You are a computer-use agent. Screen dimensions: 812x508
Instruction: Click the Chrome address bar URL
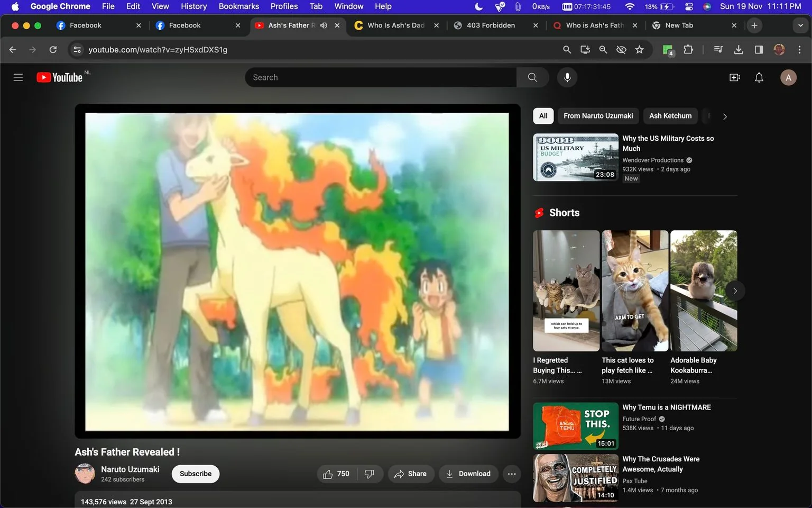coord(158,50)
